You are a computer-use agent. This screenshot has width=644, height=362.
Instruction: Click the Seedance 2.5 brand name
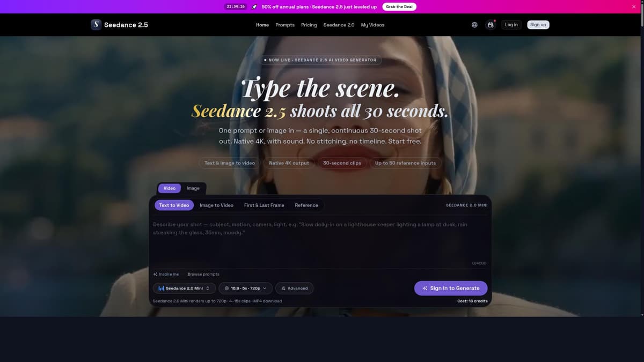pyautogui.click(x=126, y=25)
